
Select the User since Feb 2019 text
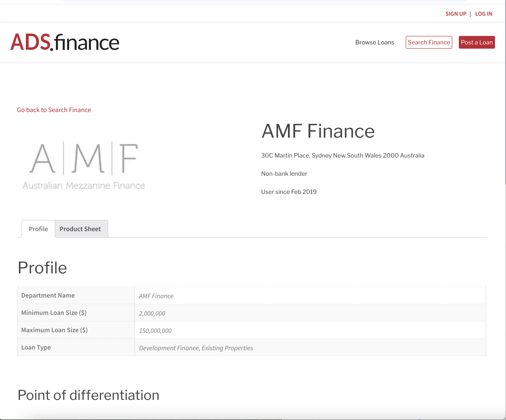tap(289, 192)
